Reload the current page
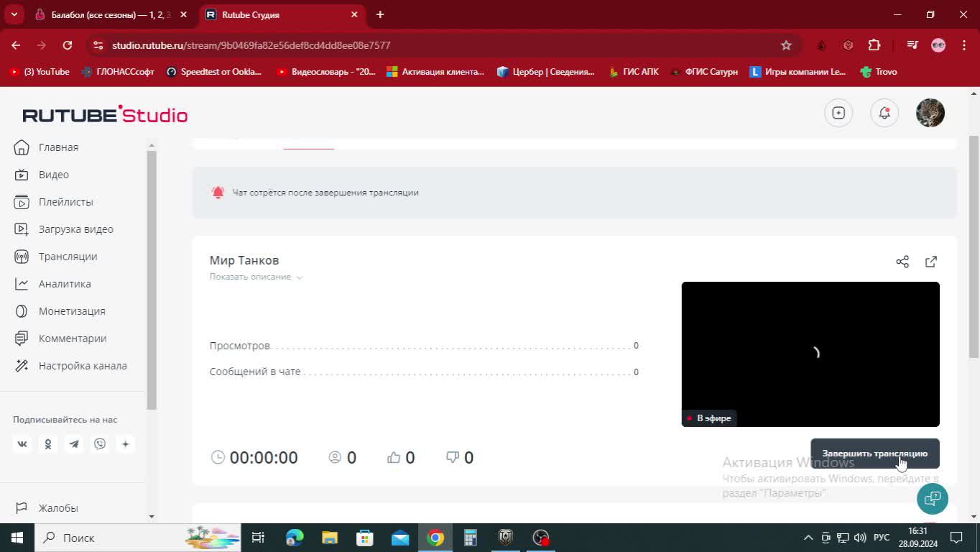This screenshot has width=980, height=552. coord(68,45)
